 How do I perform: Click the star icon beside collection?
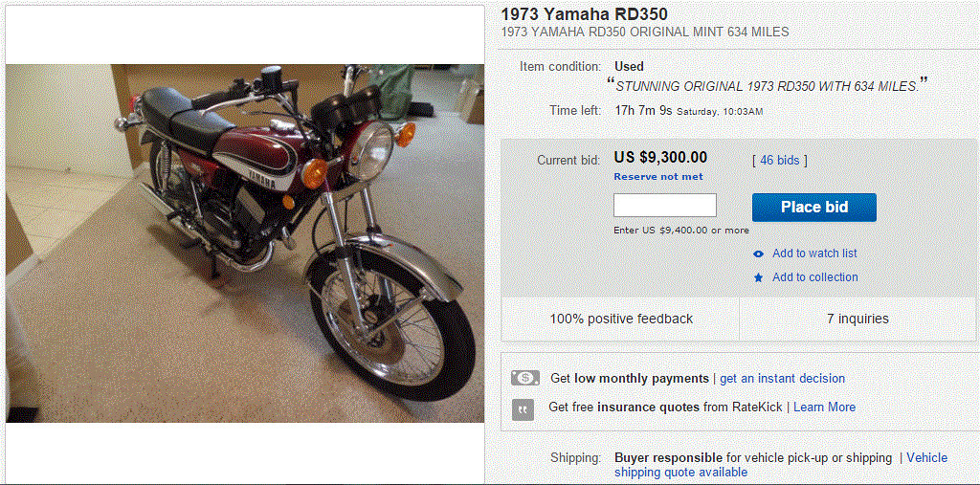(x=758, y=277)
